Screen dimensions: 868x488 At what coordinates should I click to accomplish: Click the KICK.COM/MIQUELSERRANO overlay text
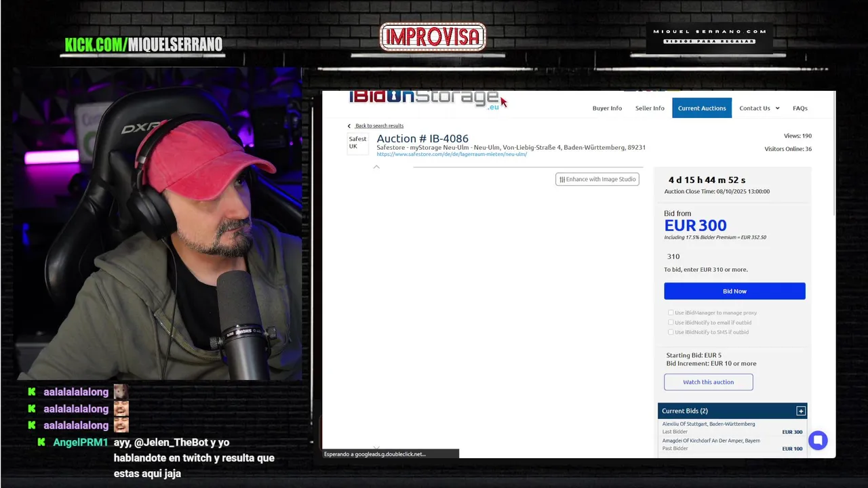pyautogui.click(x=144, y=45)
